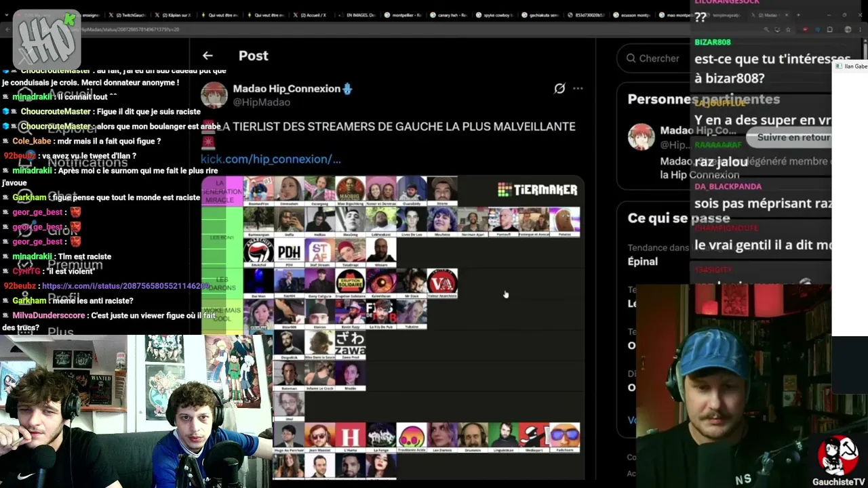Open the Madao Hip_Connexion display name
This screenshot has width=868, height=488.
pyautogui.click(x=286, y=89)
